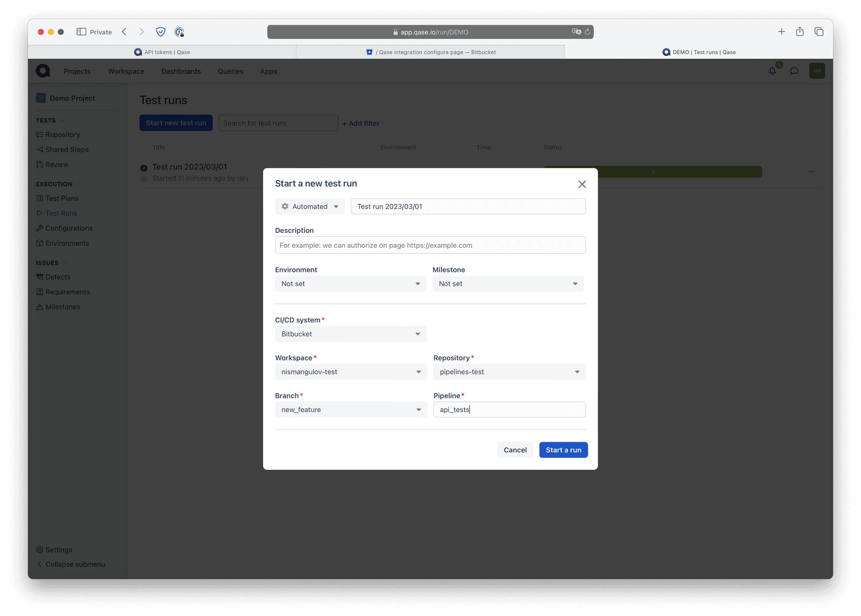This screenshot has height=616, width=861.
Task: Click the Start a run button
Action: pos(563,450)
